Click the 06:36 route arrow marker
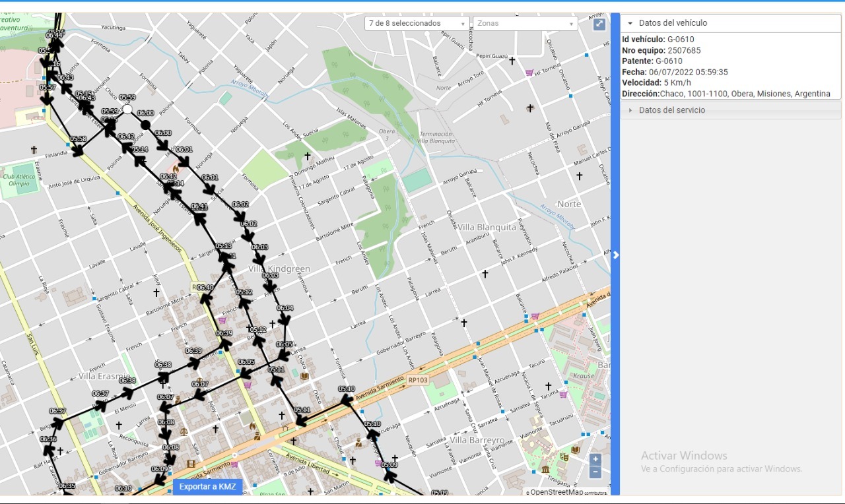845x504 pixels. (48, 450)
